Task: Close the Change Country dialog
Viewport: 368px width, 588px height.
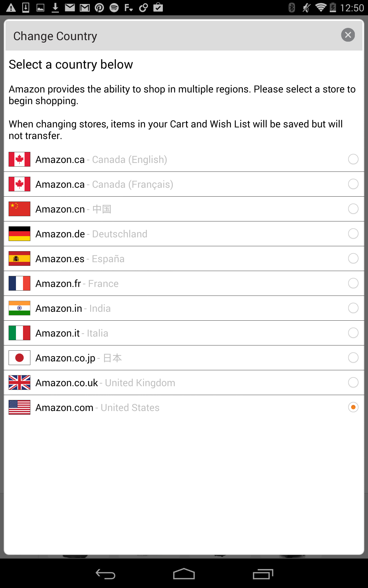Action: click(x=348, y=35)
